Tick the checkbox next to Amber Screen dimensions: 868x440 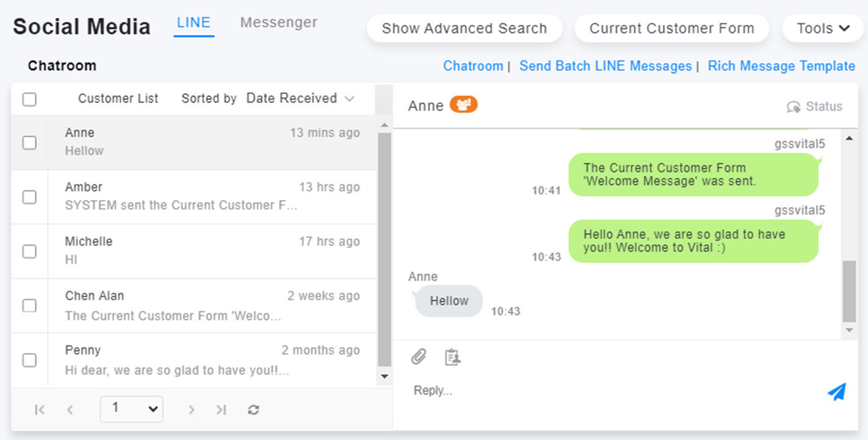pos(29,197)
